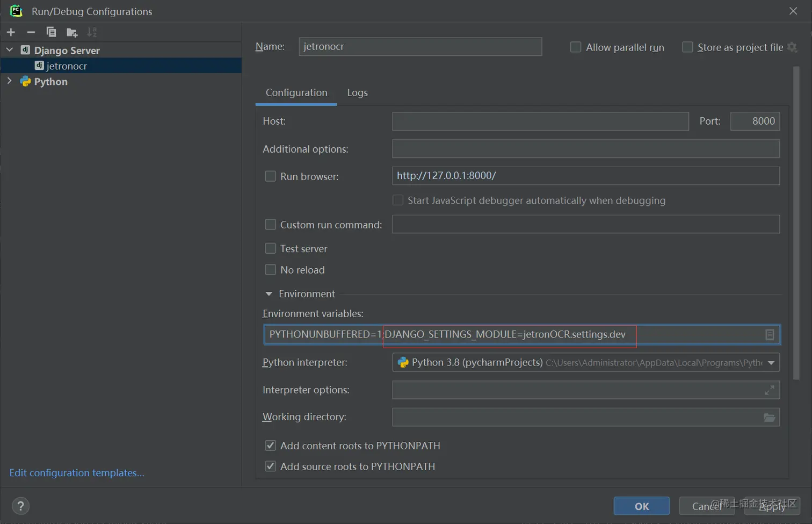Click the Cancel button

[x=707, y=506]
